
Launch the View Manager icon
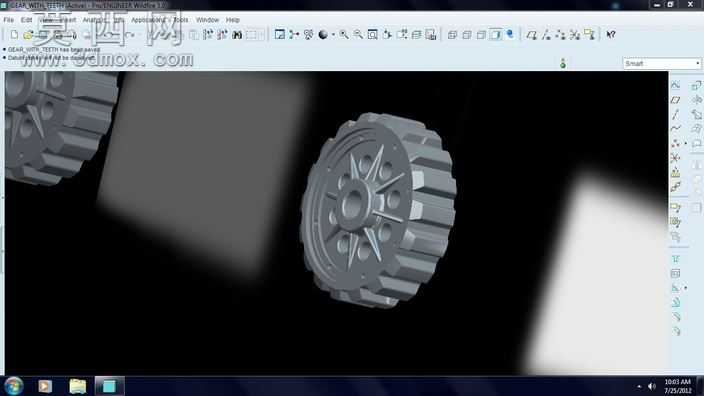[x=431, y=35]
